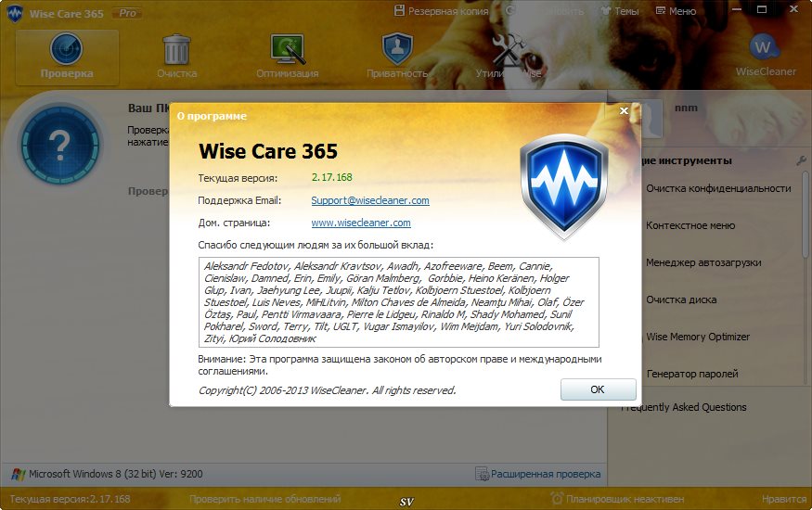Click the contributors names text box
Image resolution: width=812 pixels, height=510 pixels.
click(399, 302)
